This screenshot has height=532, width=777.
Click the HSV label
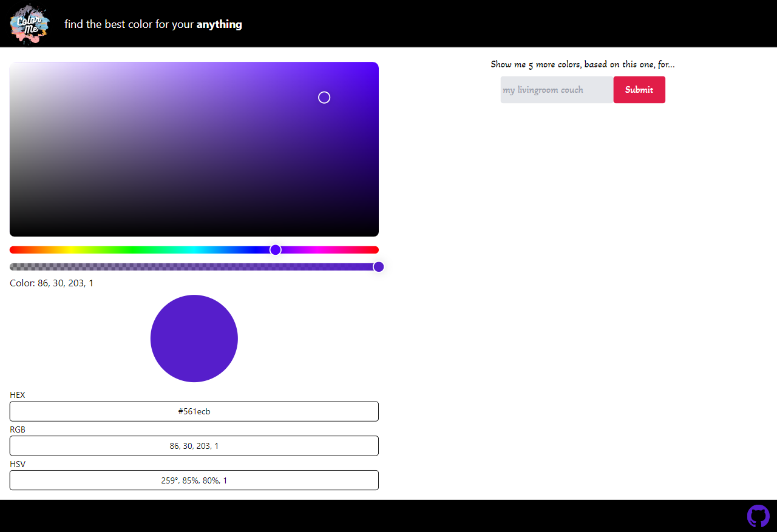[x=18, y=464]
